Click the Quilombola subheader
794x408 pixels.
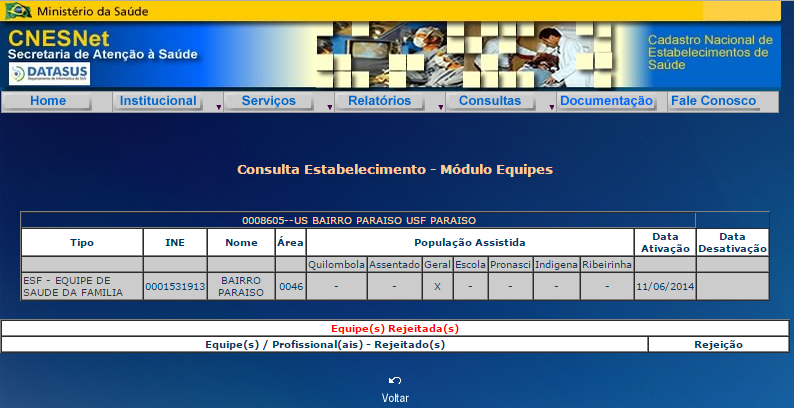(337, 264)
